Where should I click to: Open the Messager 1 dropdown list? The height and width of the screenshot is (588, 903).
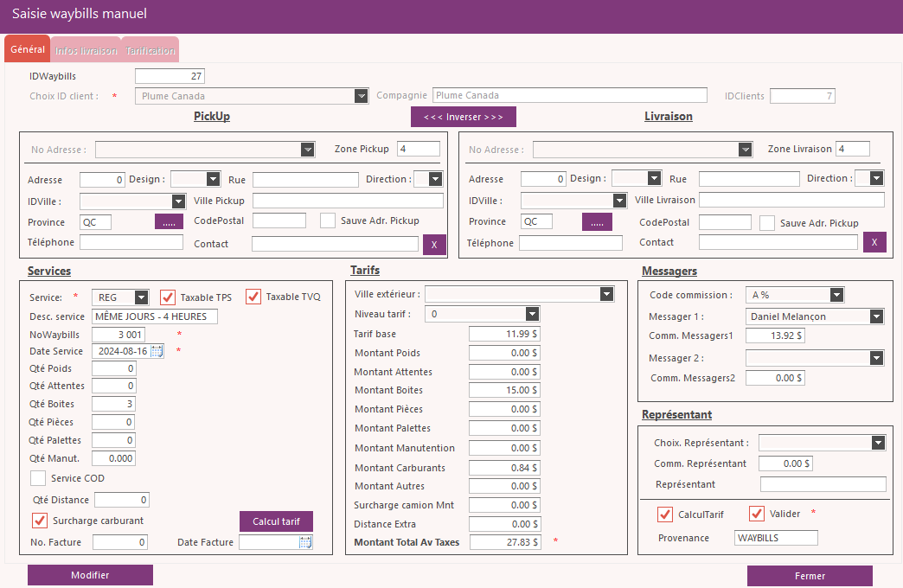pyautogui.click(x=877, y=316)
